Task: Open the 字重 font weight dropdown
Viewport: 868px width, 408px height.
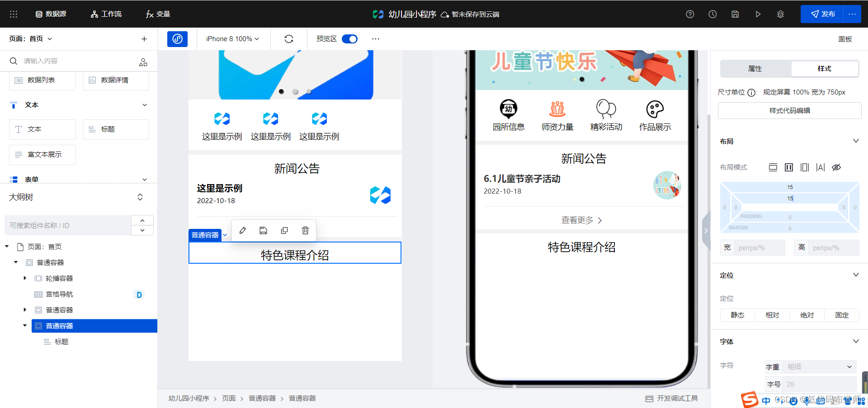Action: coord(819,367)
